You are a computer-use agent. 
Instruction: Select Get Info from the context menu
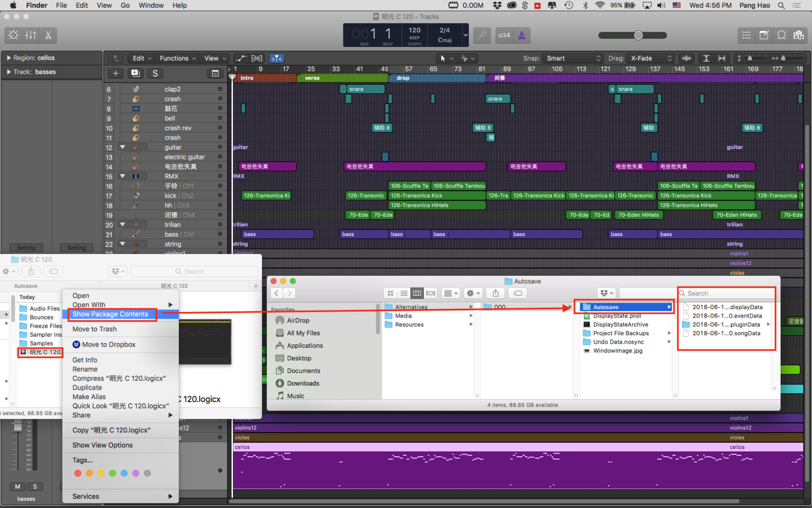85,360
